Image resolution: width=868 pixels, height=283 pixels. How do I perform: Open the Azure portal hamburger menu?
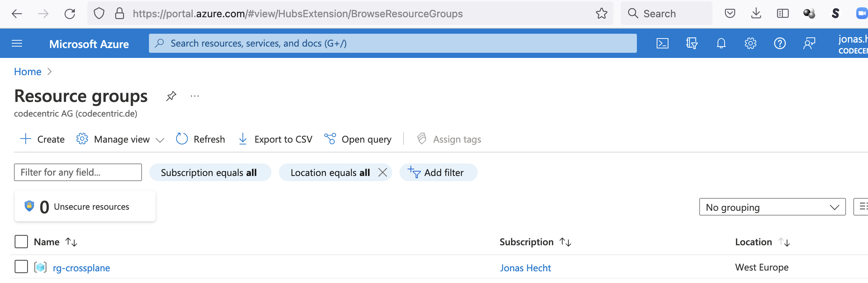click(17, 44)
